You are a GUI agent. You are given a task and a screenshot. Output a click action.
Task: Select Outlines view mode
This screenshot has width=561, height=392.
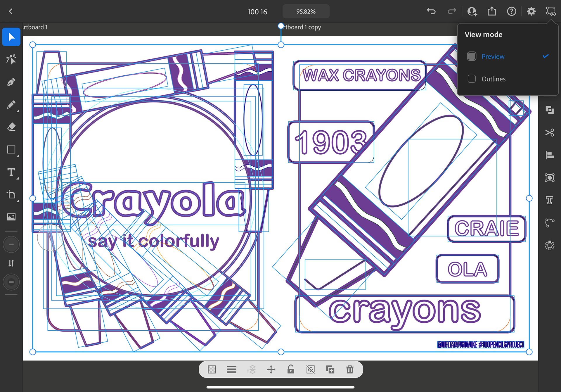[508, 79]
